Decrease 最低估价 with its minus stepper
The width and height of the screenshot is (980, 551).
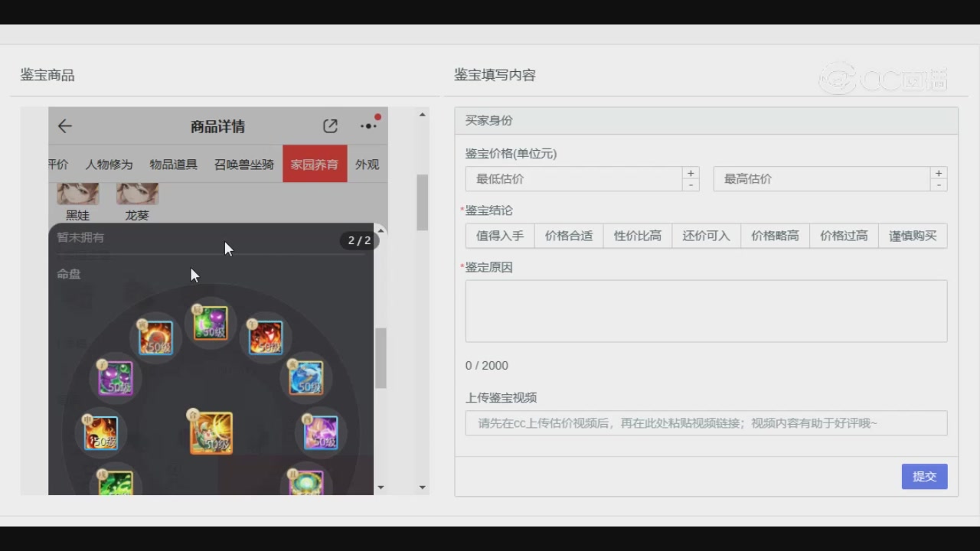691,185
